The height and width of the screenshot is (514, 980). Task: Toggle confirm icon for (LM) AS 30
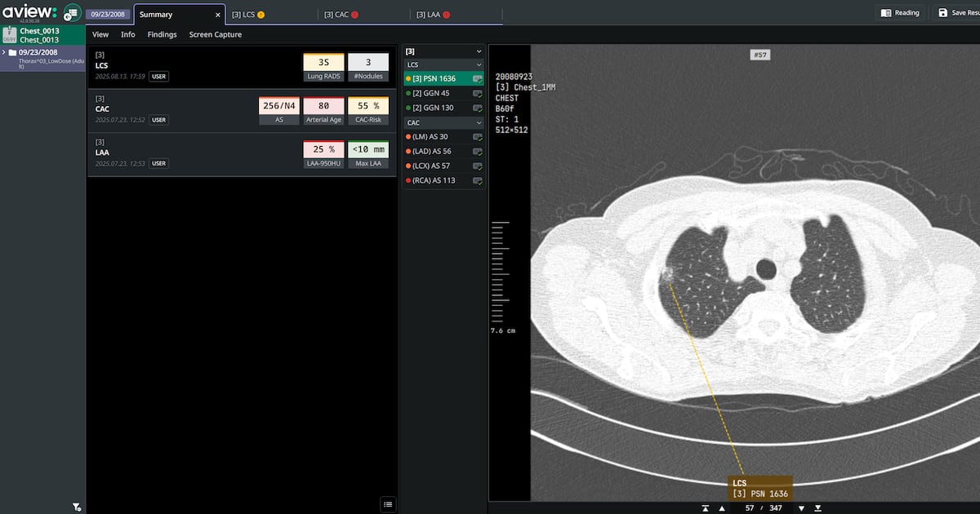tap(478, 137)
